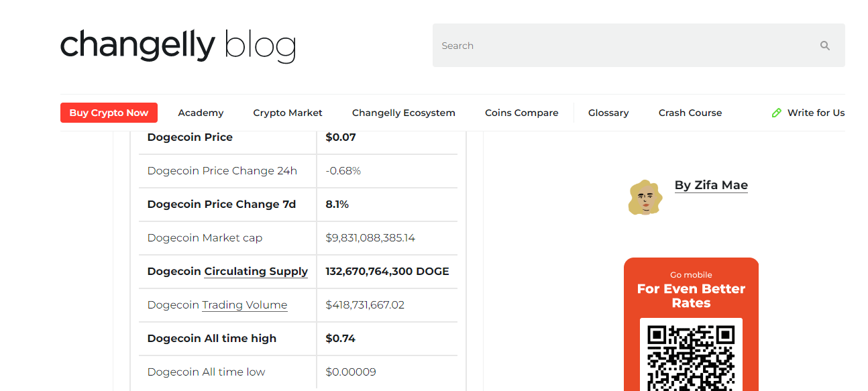868x391 pixels.
Task: Select the Dogecoin Price label cell
Action: [x=190, y=137]
